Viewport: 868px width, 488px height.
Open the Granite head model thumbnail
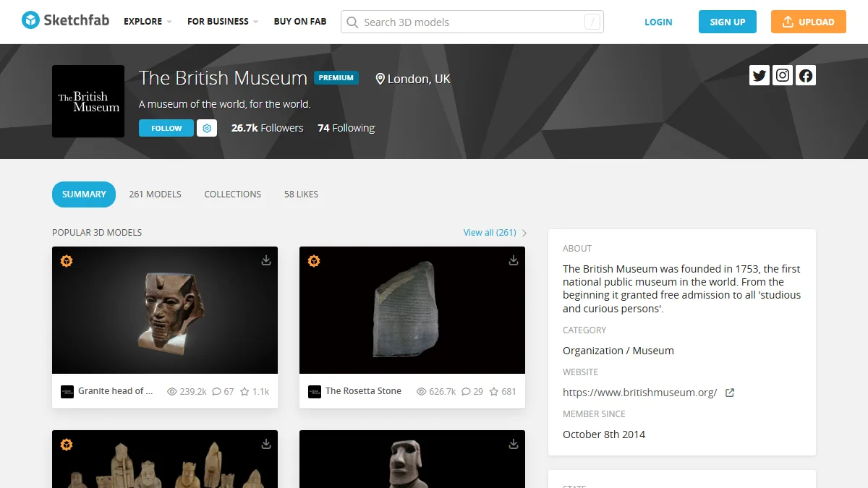pyautogui.click(x=165, y=310)
